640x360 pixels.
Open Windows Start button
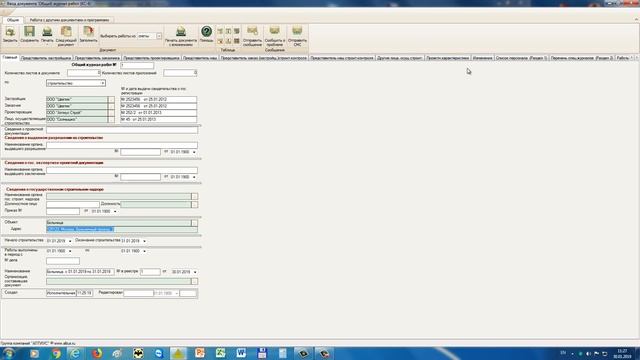pyautogui.click(x=9, y=353)
